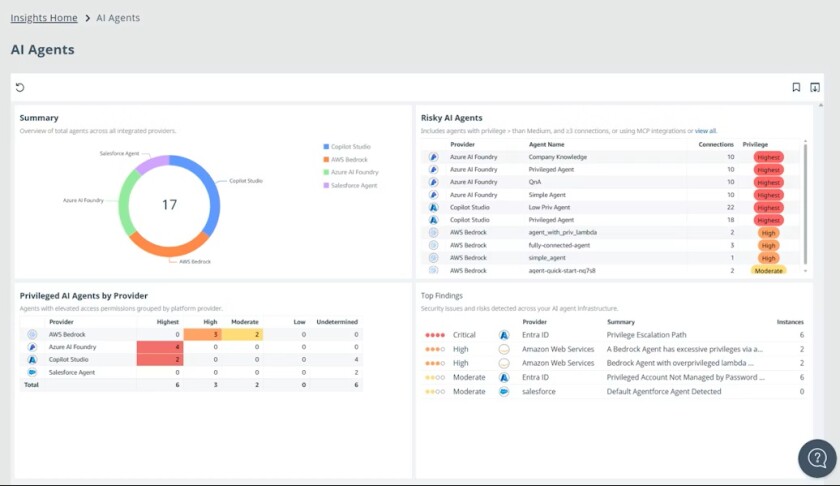Open the 'view all' risky agents link
840x486 pixels.
[705, 131]
